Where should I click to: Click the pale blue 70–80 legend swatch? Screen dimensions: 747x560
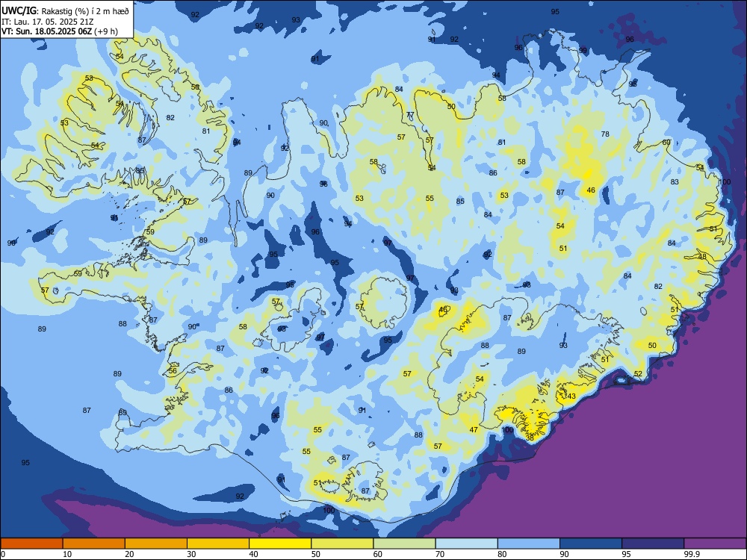click(467, 544)
